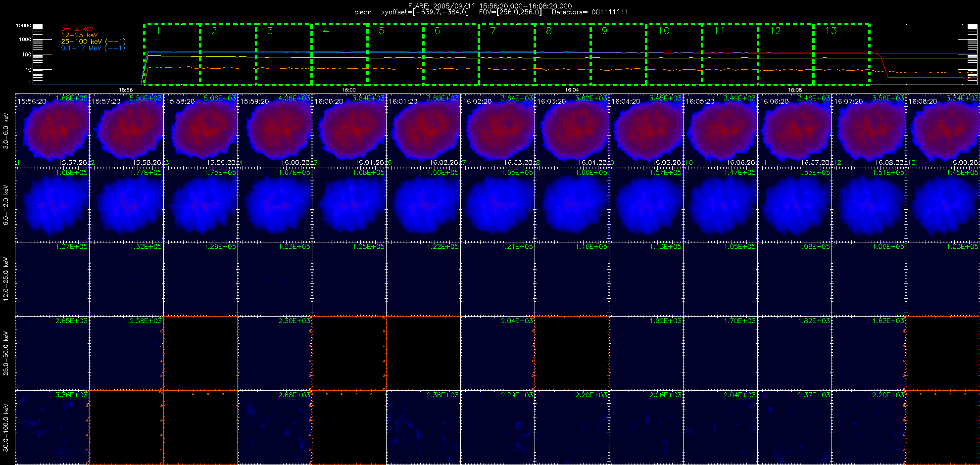Viewport: 980px width, 465px height.
Task: Click the 2.58E+03 value in the 25.0-50.0 keV row
Action: tap(146, 321)
